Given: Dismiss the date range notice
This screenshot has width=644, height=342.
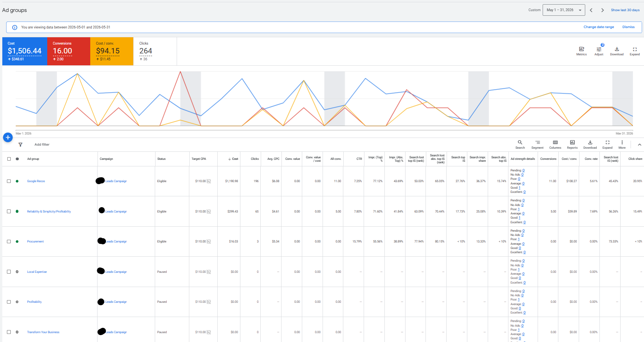Looking at the screenshot, I should tap(628, 27).
